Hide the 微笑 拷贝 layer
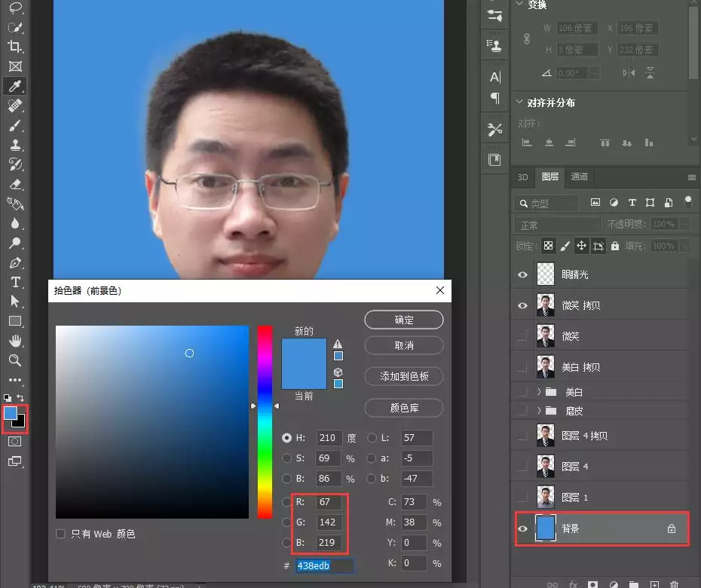 coord(522,305)
